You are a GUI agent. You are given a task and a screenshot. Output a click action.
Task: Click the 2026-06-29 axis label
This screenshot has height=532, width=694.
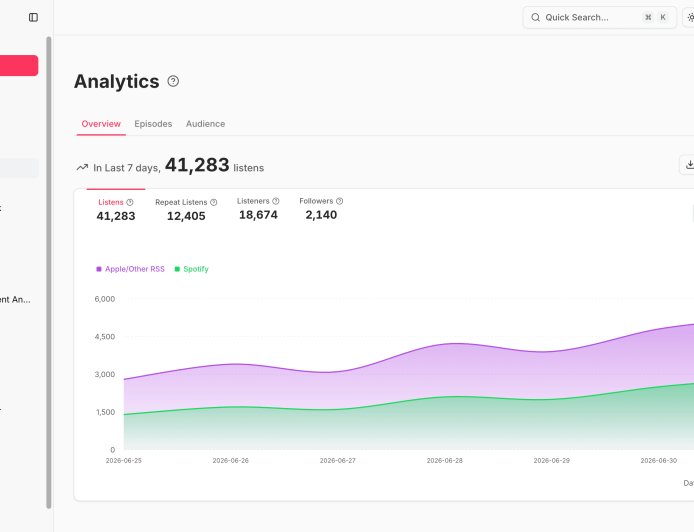coord(551,460)
